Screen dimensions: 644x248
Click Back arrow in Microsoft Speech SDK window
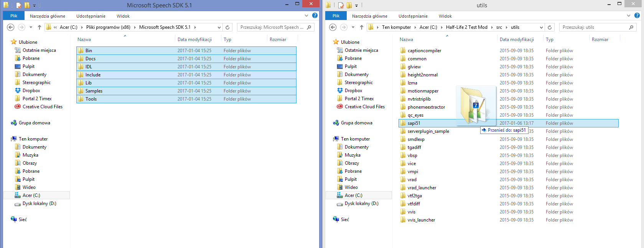pyautogui.click(x=11, y=27)
